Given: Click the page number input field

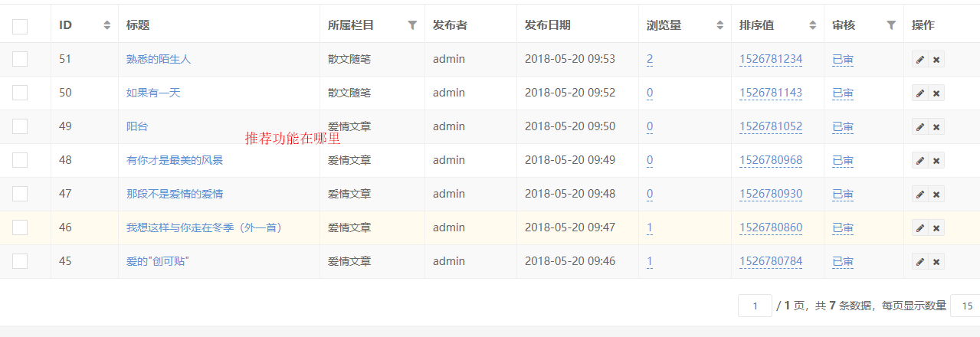Looking at the screenshot, I should [x=755, y=306].
